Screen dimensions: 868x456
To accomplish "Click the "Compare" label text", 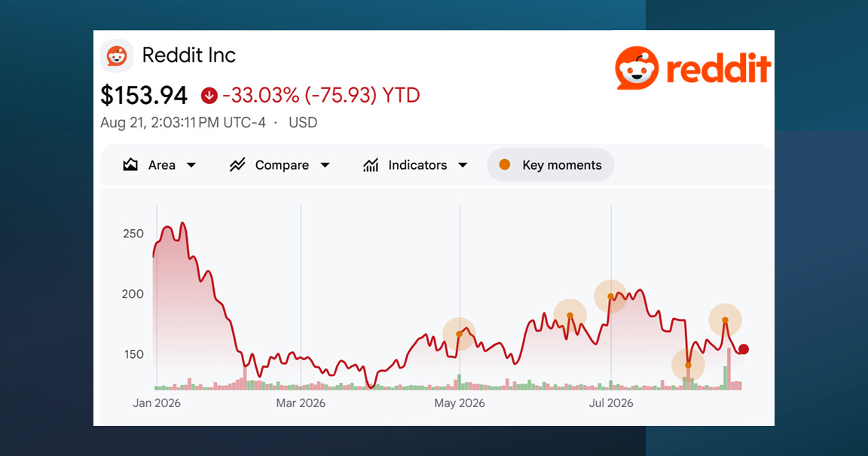I will point(282,165).
